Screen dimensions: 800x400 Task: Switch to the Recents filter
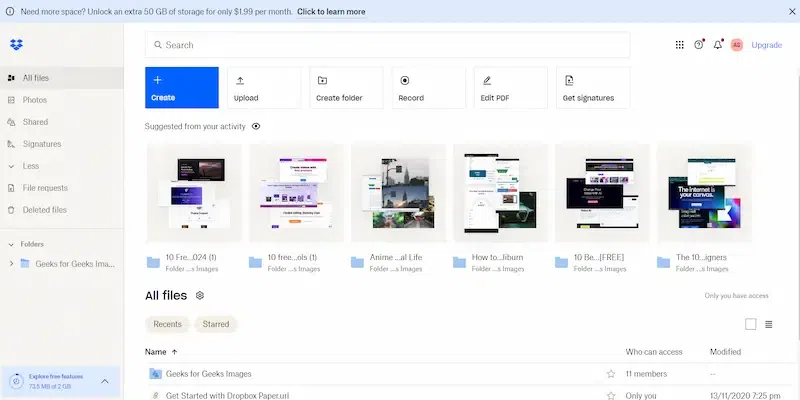point(167,324)
